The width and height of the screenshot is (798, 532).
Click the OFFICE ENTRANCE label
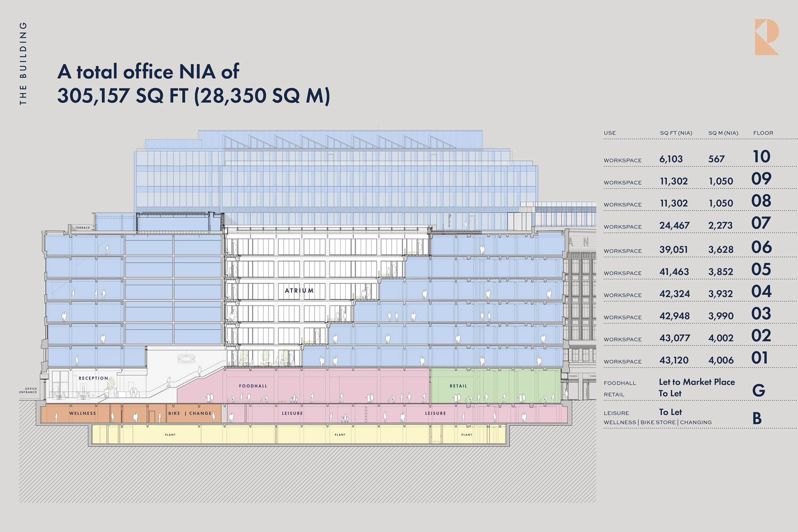(x=28, y=390)
